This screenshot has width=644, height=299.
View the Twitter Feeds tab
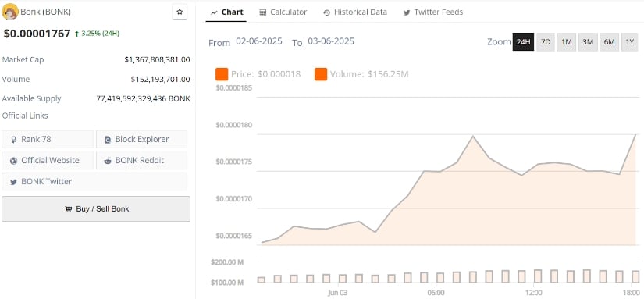coord(433,12)
